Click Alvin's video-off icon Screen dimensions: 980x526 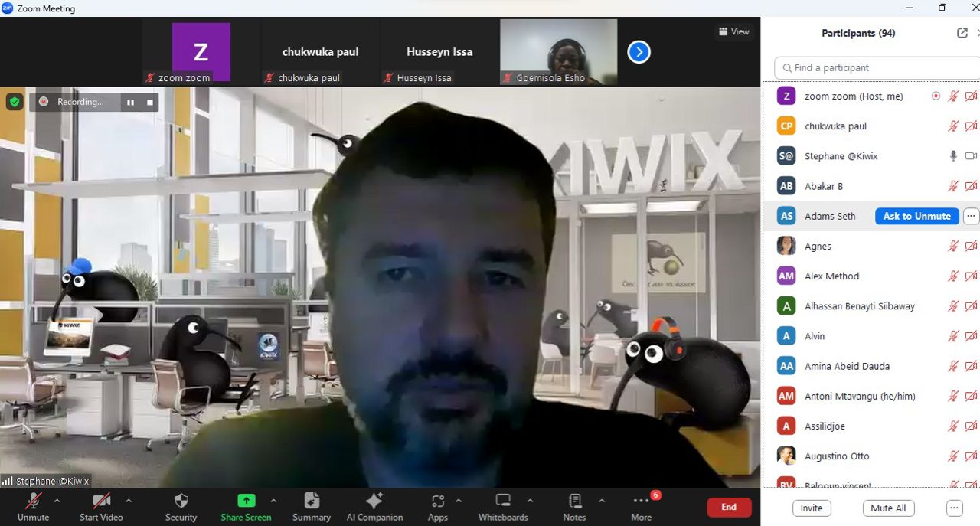pos(971,336)
